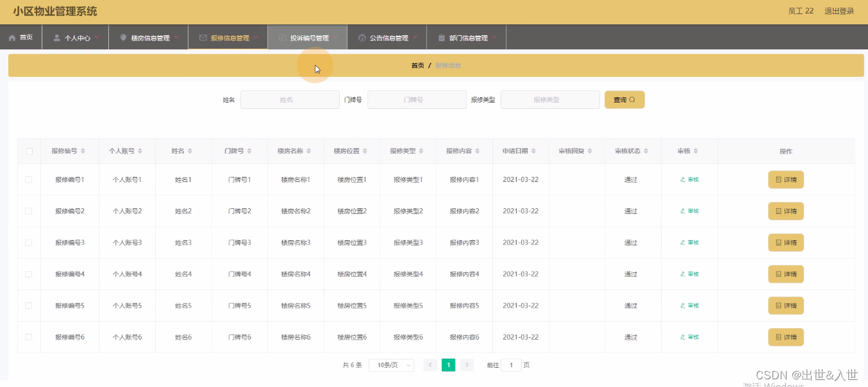
Task: Sort by 审核状态 column sort icon
Action: 646,151
